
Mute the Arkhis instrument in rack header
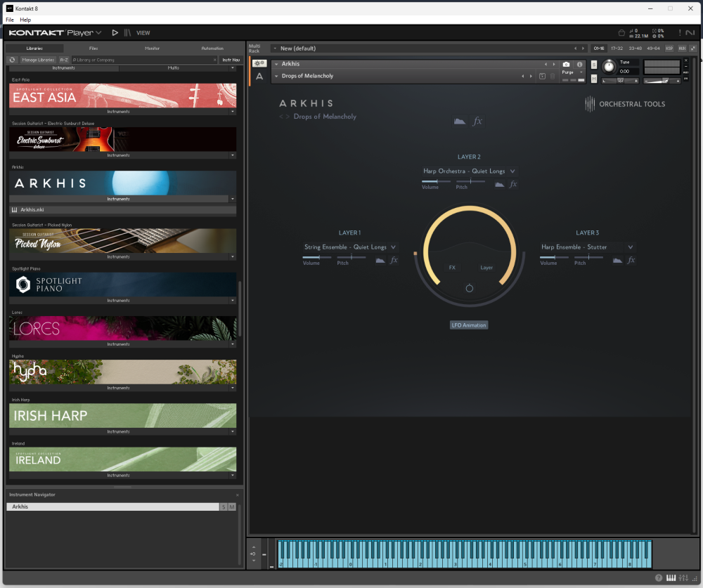pyautogui.click(x=594, y=79)
